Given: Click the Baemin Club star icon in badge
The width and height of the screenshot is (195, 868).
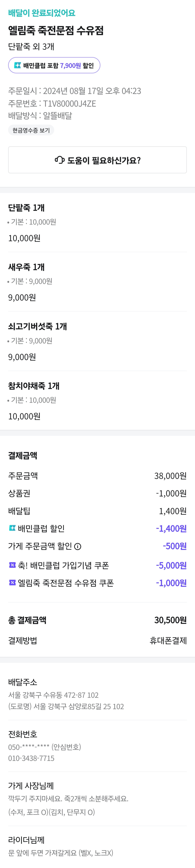Looking at the screenshot, I should pyautogui.click(x=18, y=65).
